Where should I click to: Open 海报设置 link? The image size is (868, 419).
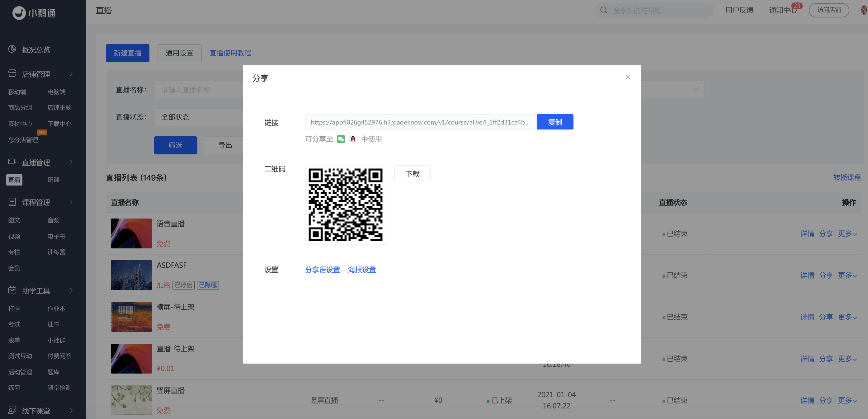(362, 270)
